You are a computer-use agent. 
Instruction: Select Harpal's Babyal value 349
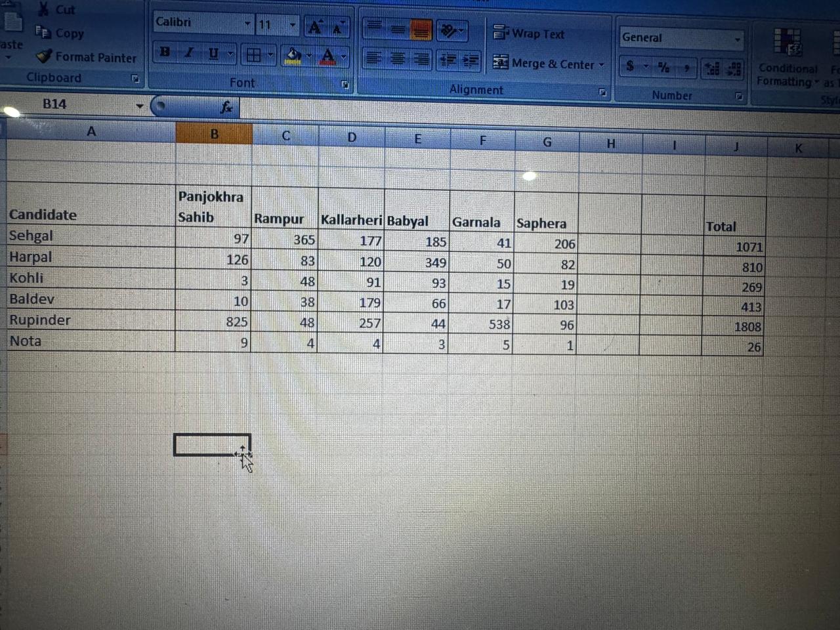coord(417,262)
